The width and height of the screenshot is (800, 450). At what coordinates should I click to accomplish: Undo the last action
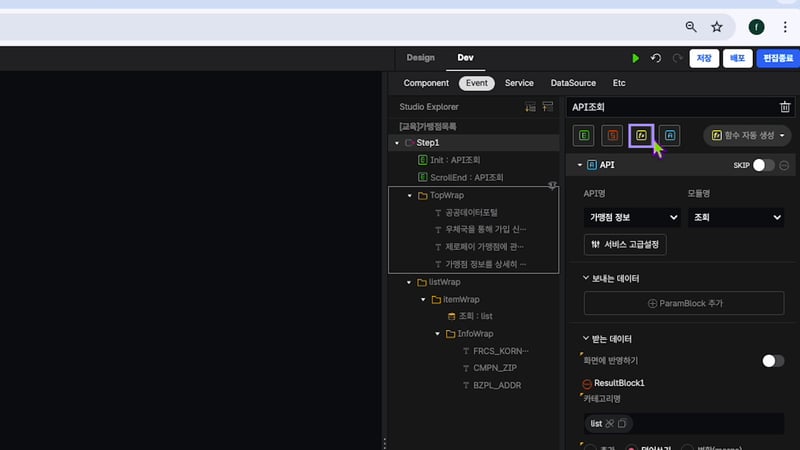pos(656,58)
